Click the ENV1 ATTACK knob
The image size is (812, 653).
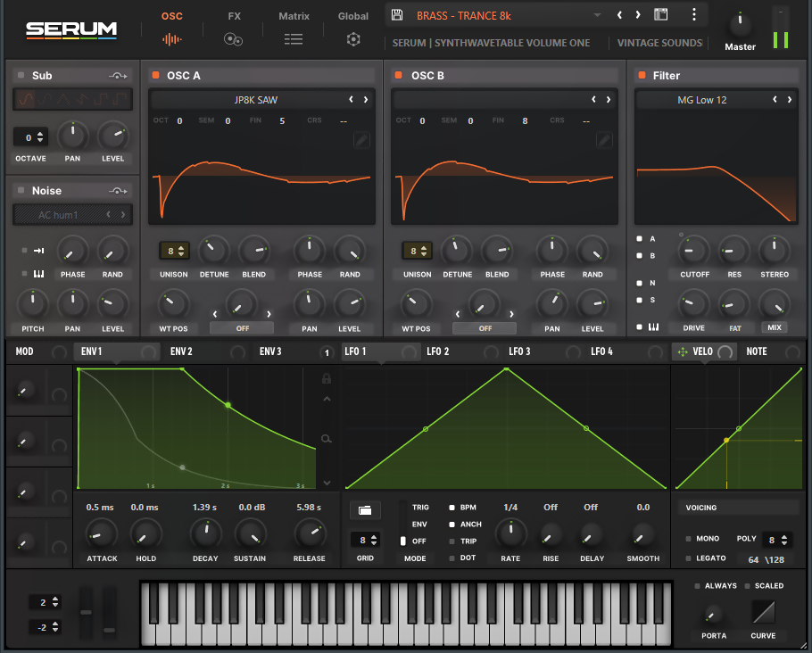tap(101, 534)
